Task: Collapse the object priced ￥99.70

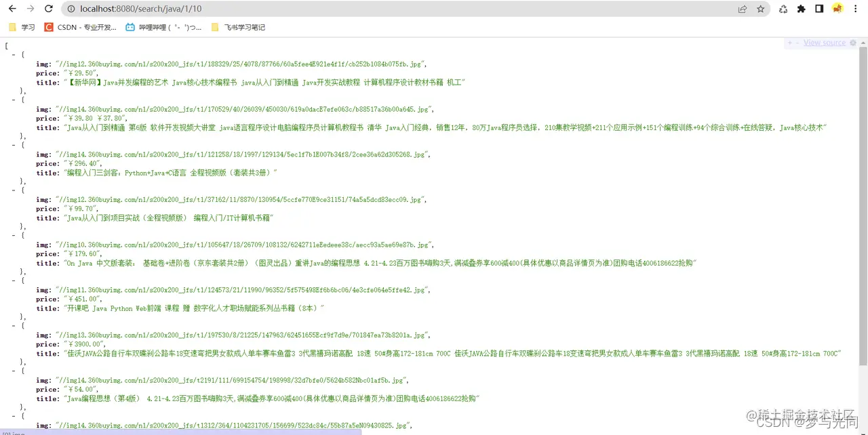Action: pos(14,190)
